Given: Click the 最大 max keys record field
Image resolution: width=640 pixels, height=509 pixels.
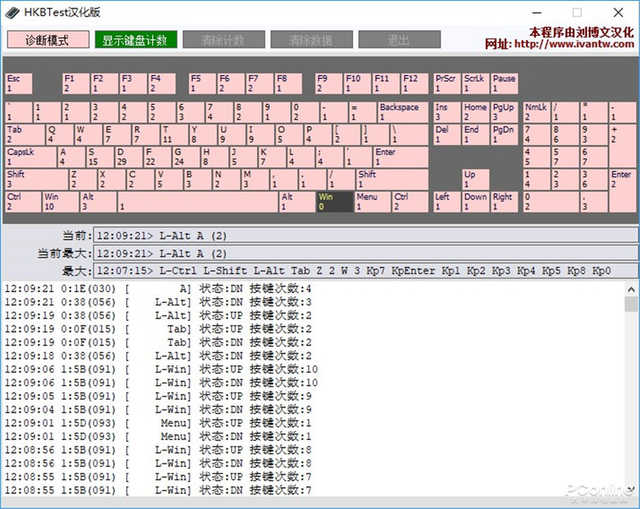Looking at the screenshot, I should coord(364,271).
